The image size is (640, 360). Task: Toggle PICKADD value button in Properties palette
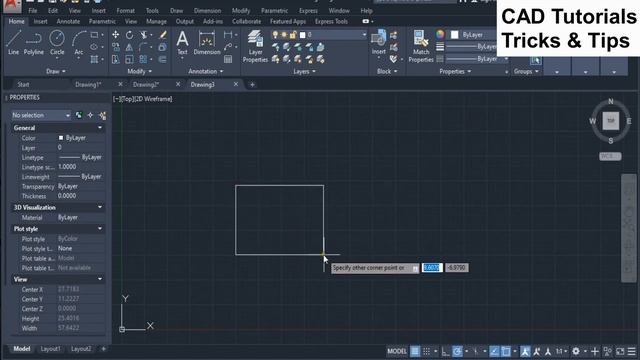coord(79,116)
